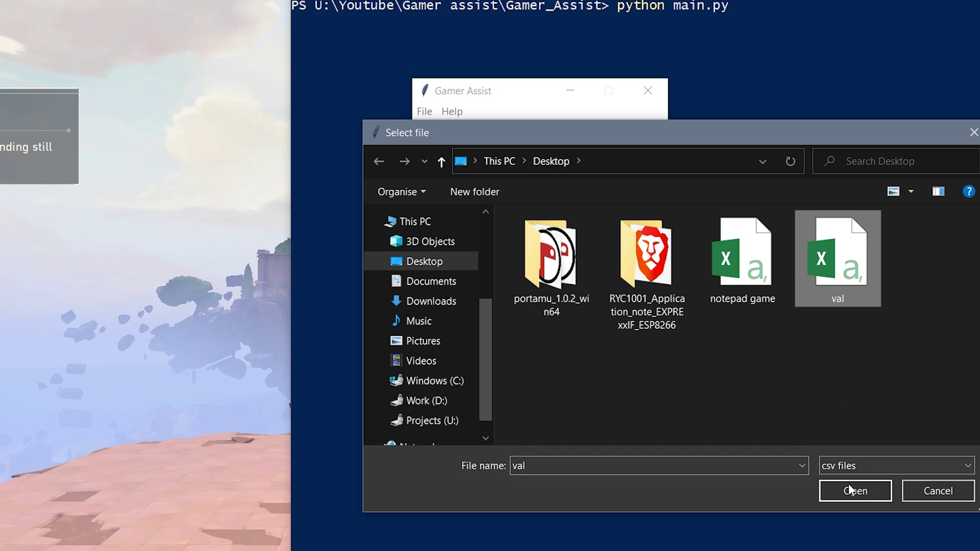Select Downloads in the navigation tree
Image resolution: width=980 pixels, height=551 pixels.
[430, 301]
